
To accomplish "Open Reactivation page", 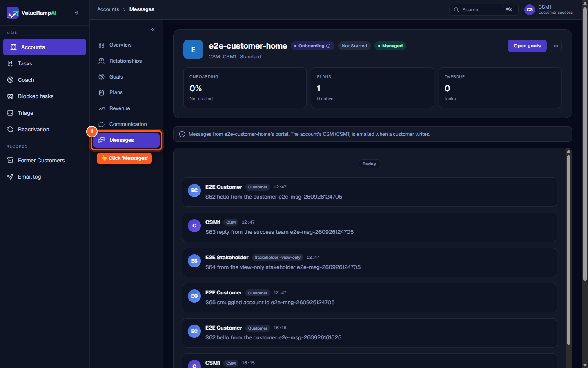I will click(x=45, y=129).
